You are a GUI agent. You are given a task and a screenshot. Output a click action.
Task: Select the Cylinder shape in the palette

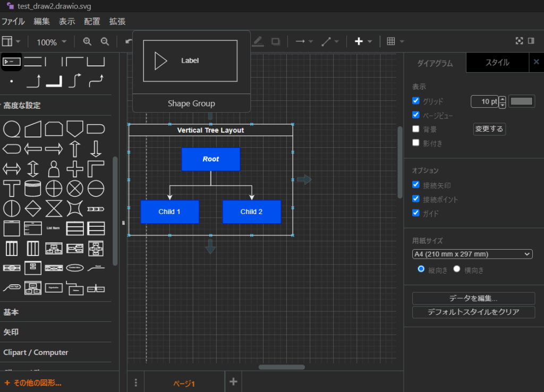[32, 188]
